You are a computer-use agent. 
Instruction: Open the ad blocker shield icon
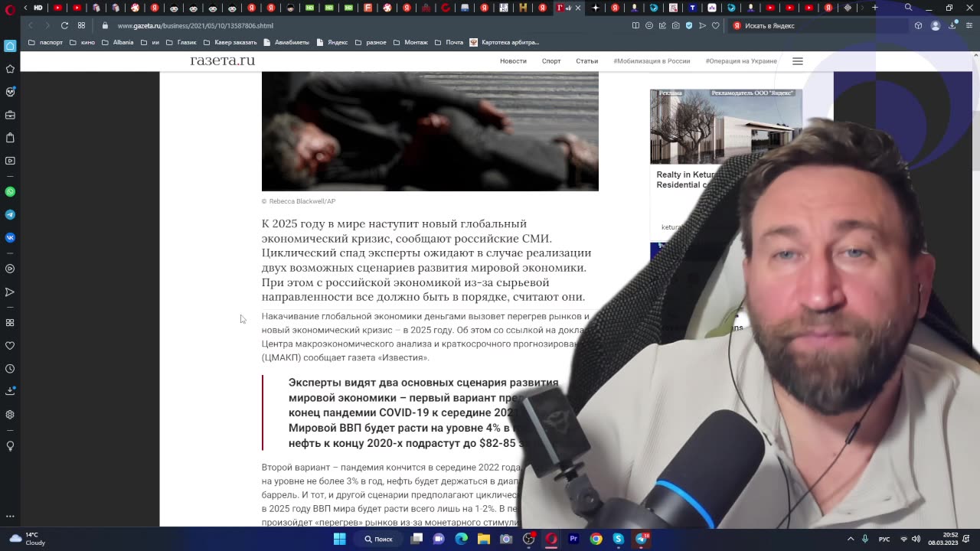(689, 25)
